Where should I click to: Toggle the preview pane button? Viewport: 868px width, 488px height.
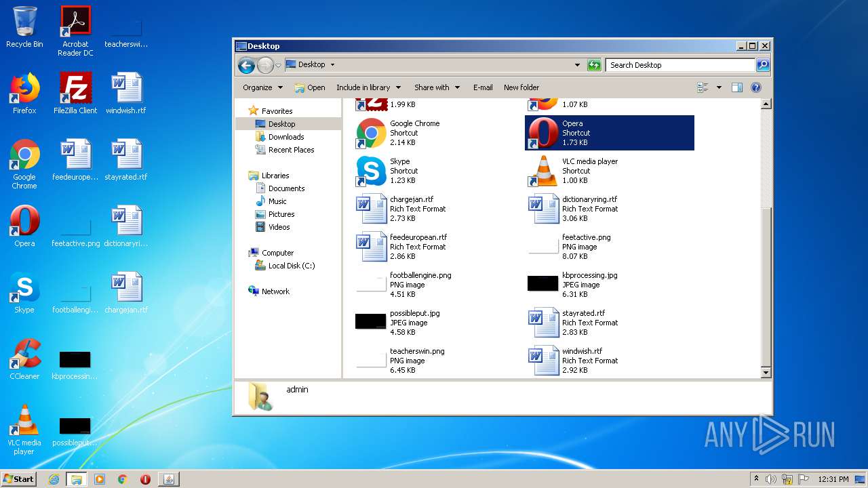coord(737,87)
